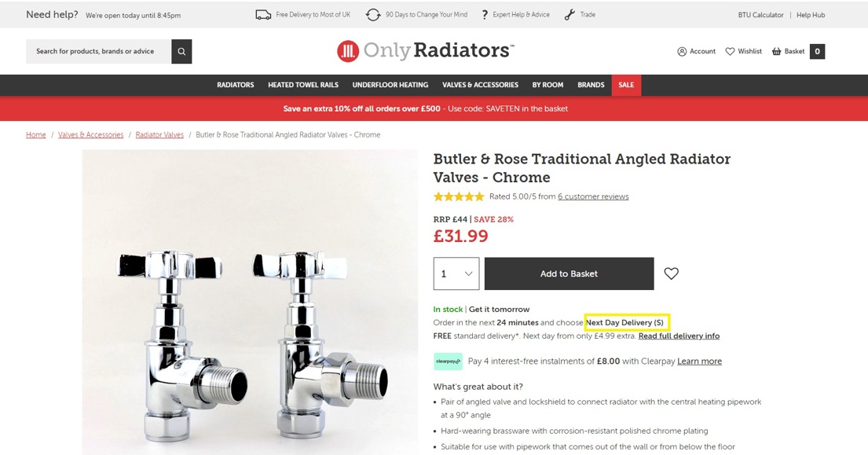Click the Clearpay Learn more link

coord(699,361)
